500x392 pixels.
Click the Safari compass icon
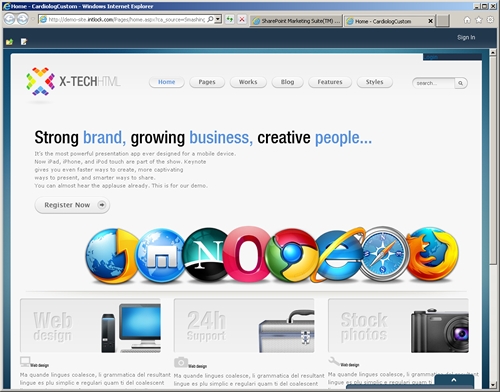click(x=383, y=253)
